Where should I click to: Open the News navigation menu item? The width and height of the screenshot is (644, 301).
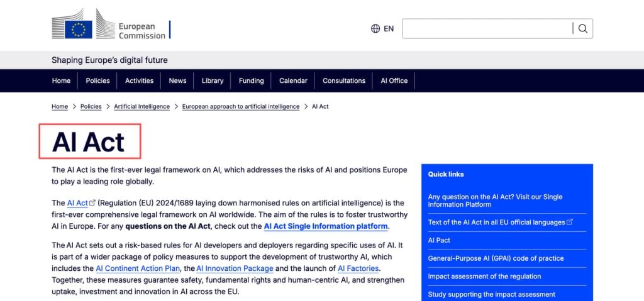click(177, 80)
